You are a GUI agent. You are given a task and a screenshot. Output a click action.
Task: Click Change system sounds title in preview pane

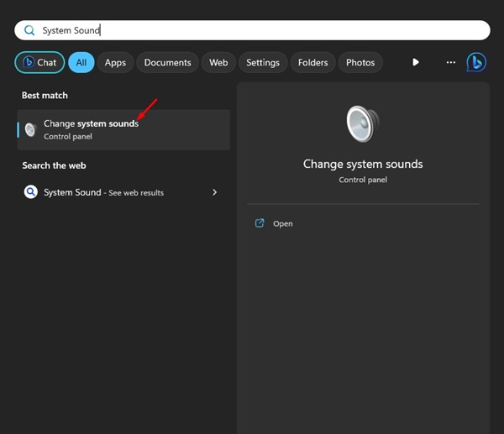tap(363, 164)
